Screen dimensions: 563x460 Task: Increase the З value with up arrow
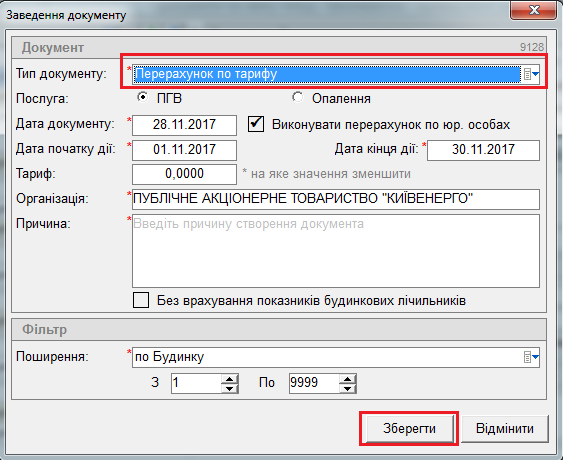pyautogui.click(x=229, y=378)
